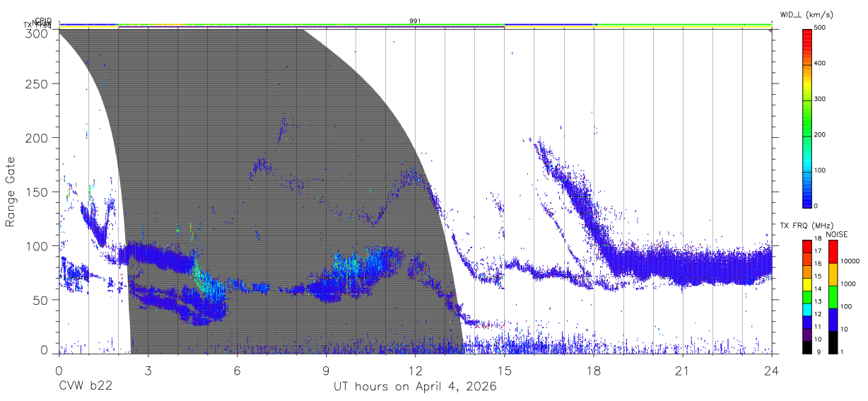868x401 pixels.
Task: Click the 300 tick on spectral width scale
Action: pyautogui.click(x=820, y=99)
